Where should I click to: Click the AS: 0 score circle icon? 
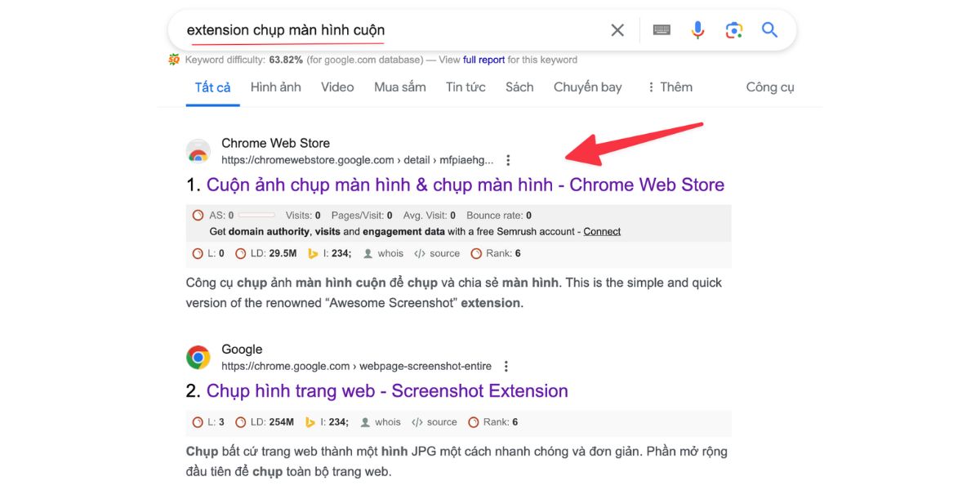pos(198,216)
